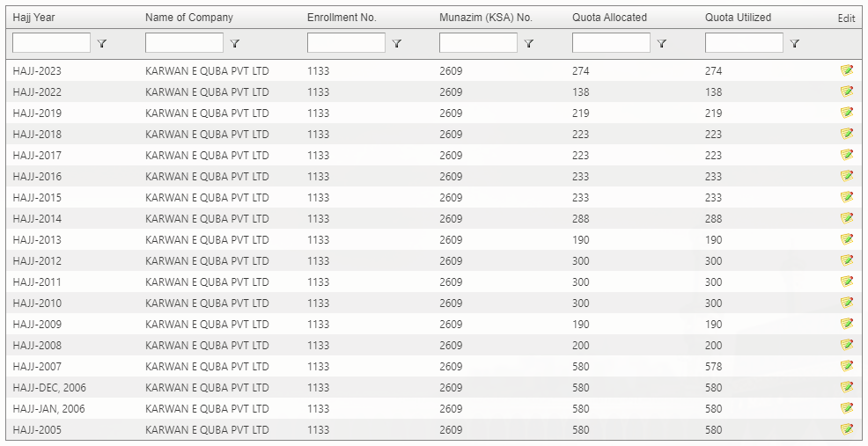Open the Hajj Year filter menu icon
The width and height of the screenshot is (868, 446).
[x=102, y=43]
